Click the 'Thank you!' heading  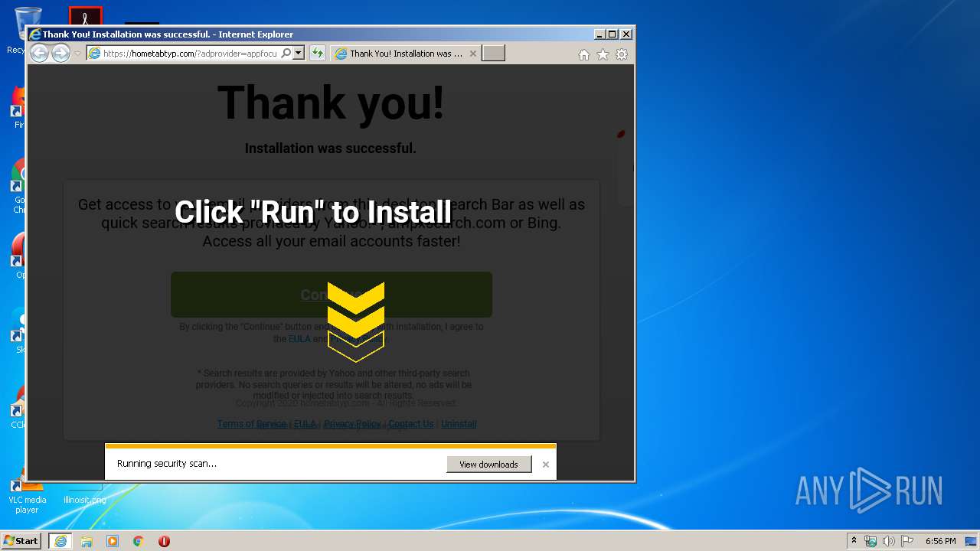pos(331,102)
